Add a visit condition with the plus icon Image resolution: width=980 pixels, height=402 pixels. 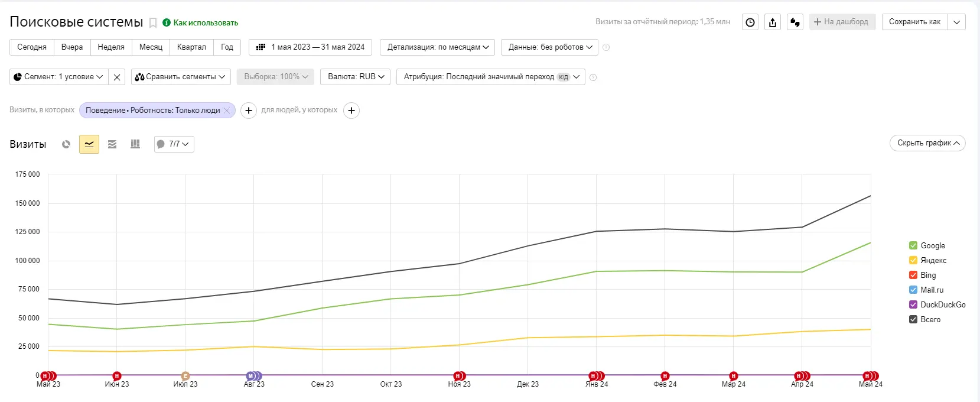[x=249, y=111]
